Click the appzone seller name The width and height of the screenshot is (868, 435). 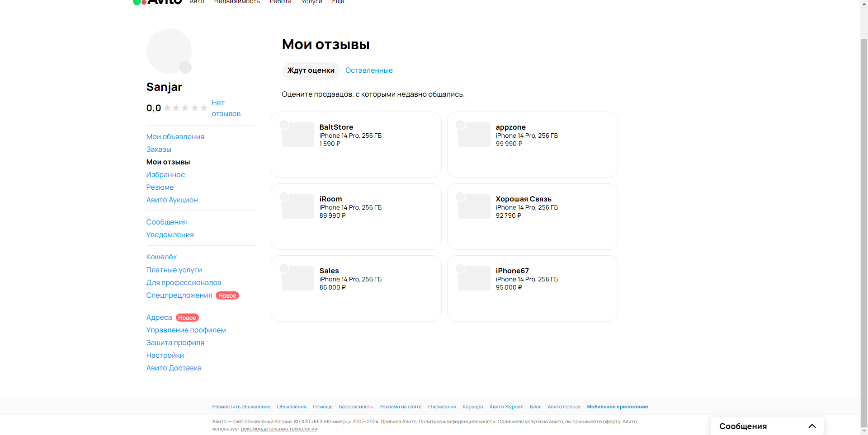pos(510,127)
